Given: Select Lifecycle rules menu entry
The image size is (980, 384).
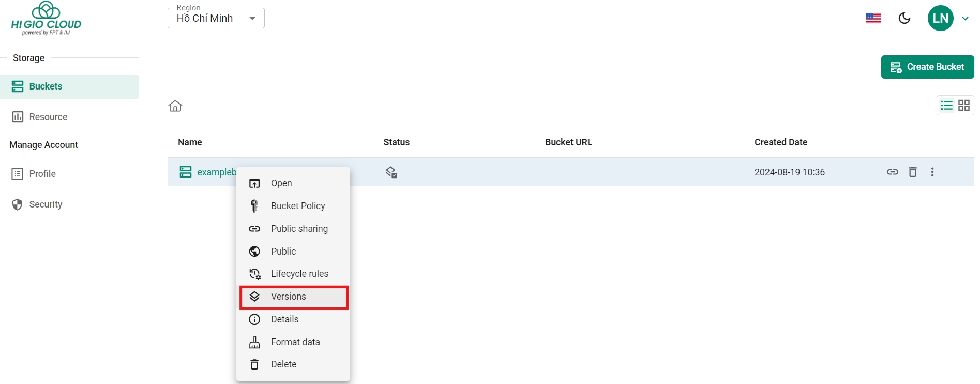Looking at the screenshot, I should coord(299,274).
